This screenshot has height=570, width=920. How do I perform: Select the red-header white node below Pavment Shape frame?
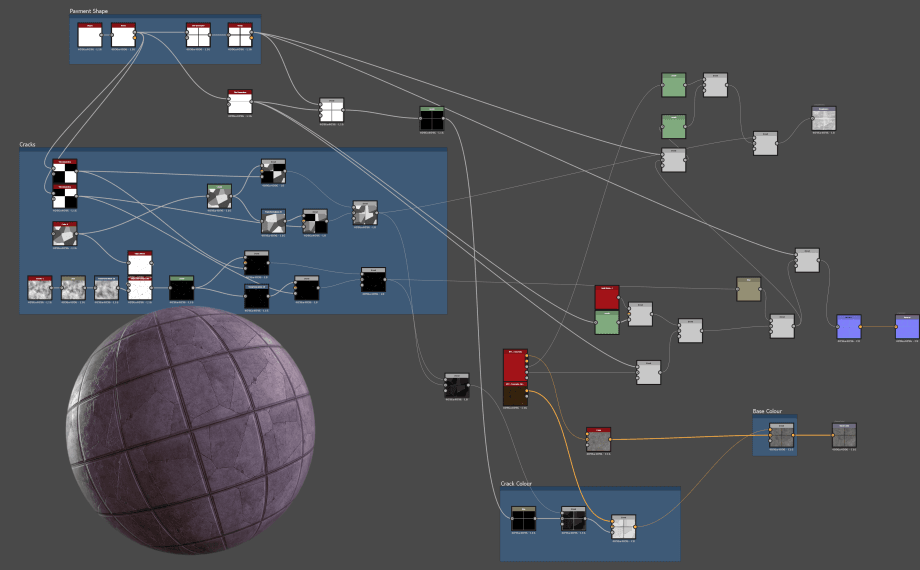pos(240,102)
